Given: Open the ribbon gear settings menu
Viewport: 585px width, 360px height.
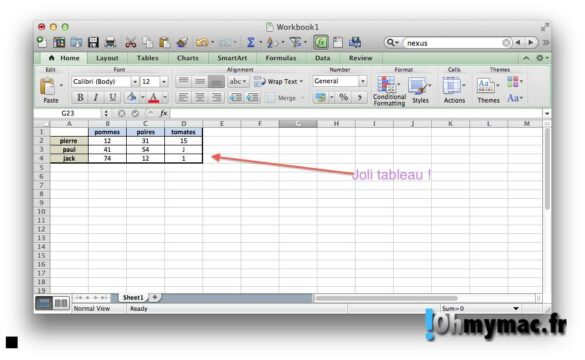Looking at the screenshot, I should click(541, 58).
